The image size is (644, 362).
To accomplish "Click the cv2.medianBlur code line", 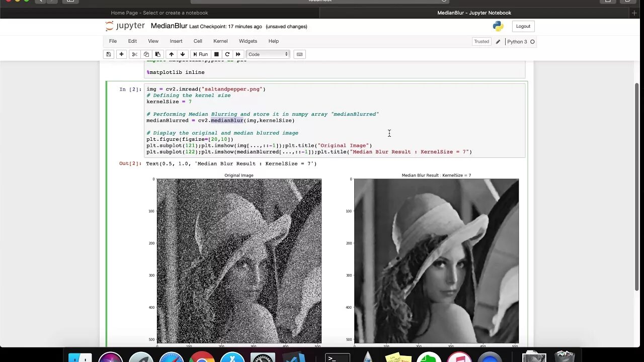I will [x=220, y=121].
